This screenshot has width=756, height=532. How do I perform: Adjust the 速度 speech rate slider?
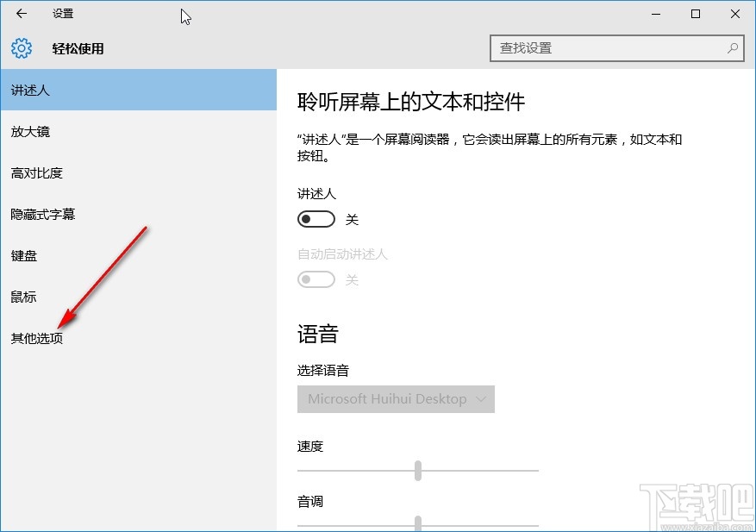pyautogui.click(x=417, y=470)
